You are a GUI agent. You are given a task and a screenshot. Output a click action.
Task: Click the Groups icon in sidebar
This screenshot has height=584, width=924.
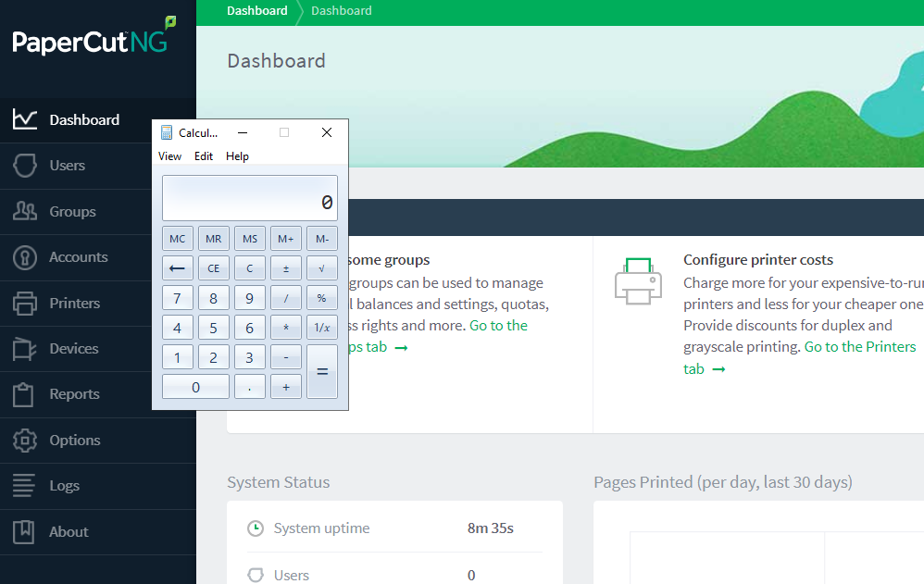tap(25, 212)
